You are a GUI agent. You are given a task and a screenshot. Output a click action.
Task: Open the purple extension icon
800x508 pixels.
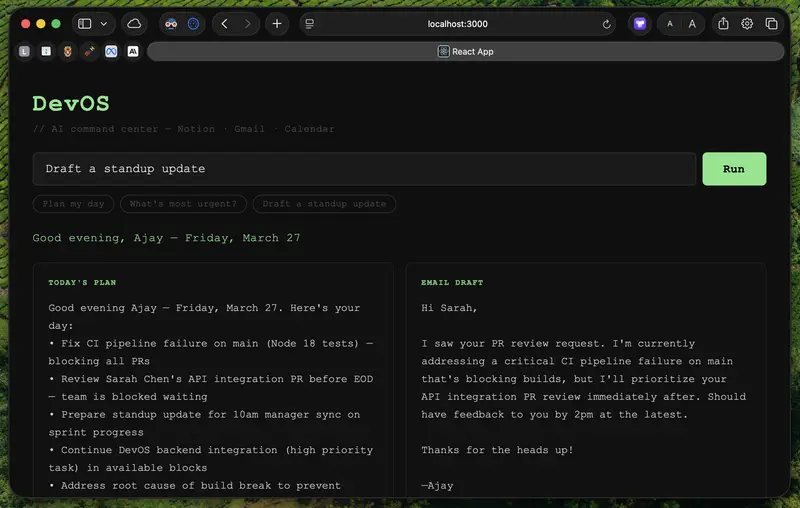[640, 24]
